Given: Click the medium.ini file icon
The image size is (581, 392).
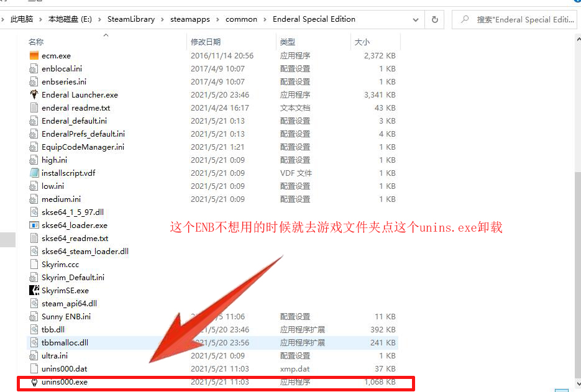Looking at the screenshot, I should (34, 199).
